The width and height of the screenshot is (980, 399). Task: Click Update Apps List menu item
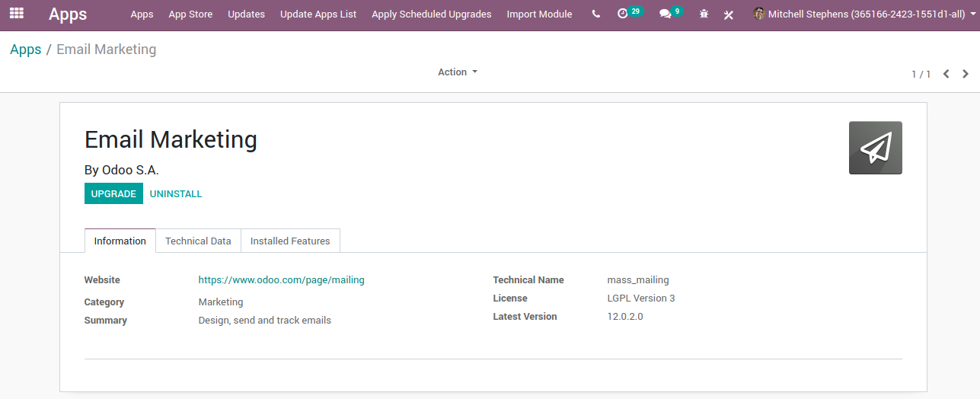click(318, 14)
